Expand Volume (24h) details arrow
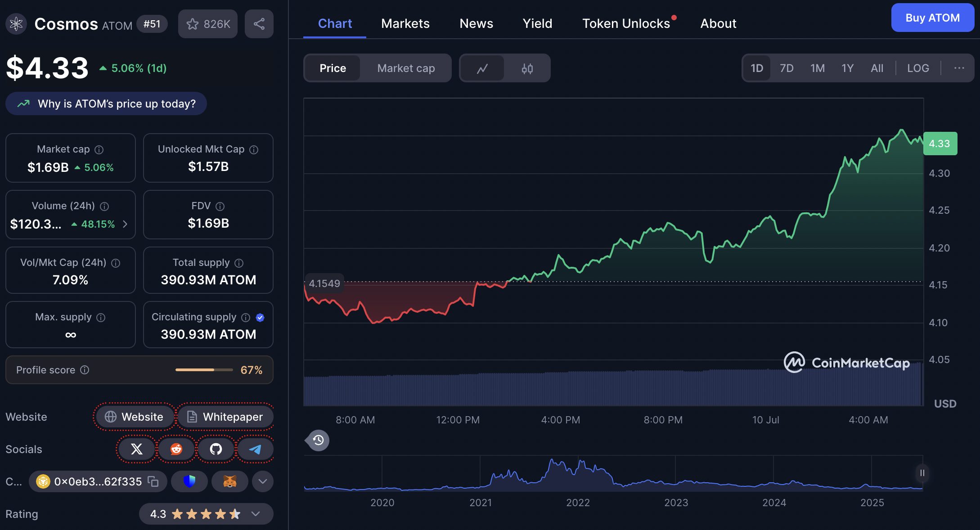Viewport: 980px width, 530px height. [x=125, y=224]
